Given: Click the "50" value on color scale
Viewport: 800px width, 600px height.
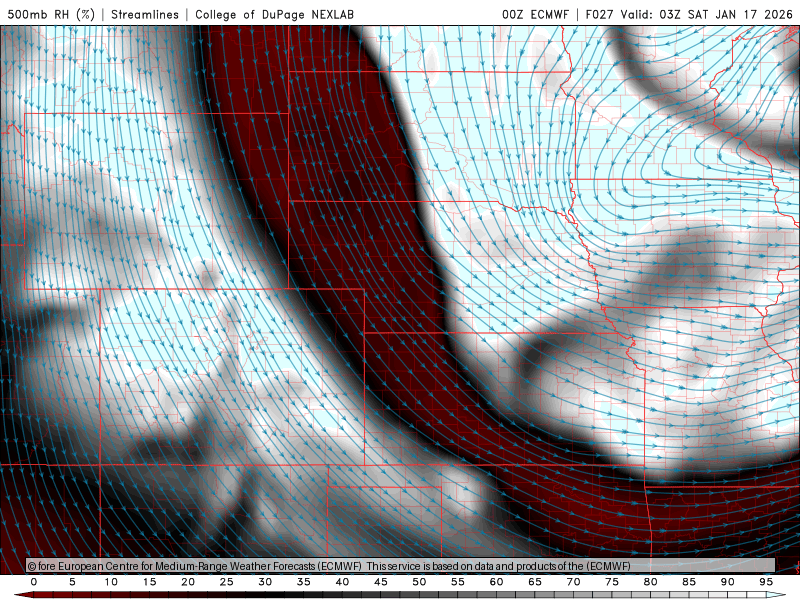Looking at the screenshot, I should [x=419, y=582].
